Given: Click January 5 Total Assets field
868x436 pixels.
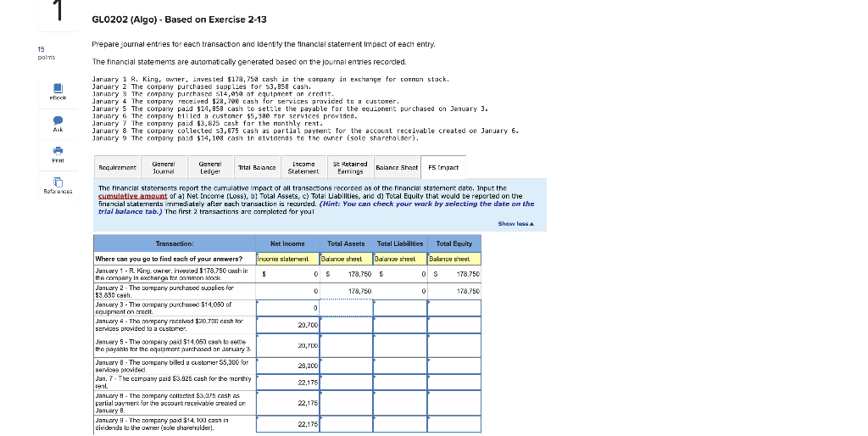Looking at the screenshot, I should (346, 345).
